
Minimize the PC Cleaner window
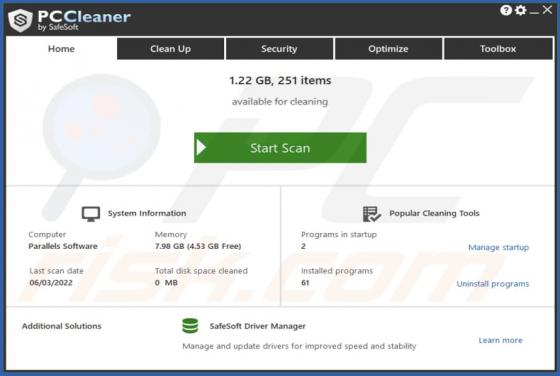pos(534,12)
